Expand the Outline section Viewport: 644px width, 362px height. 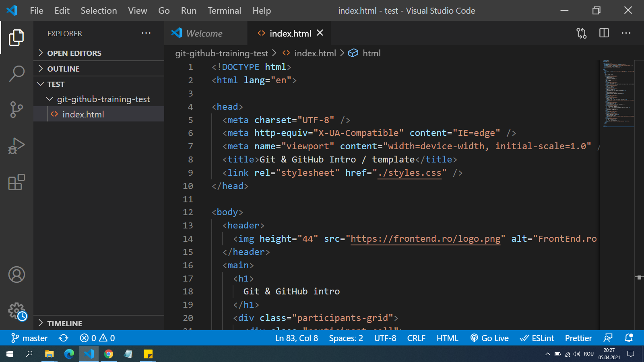point(63,69)
